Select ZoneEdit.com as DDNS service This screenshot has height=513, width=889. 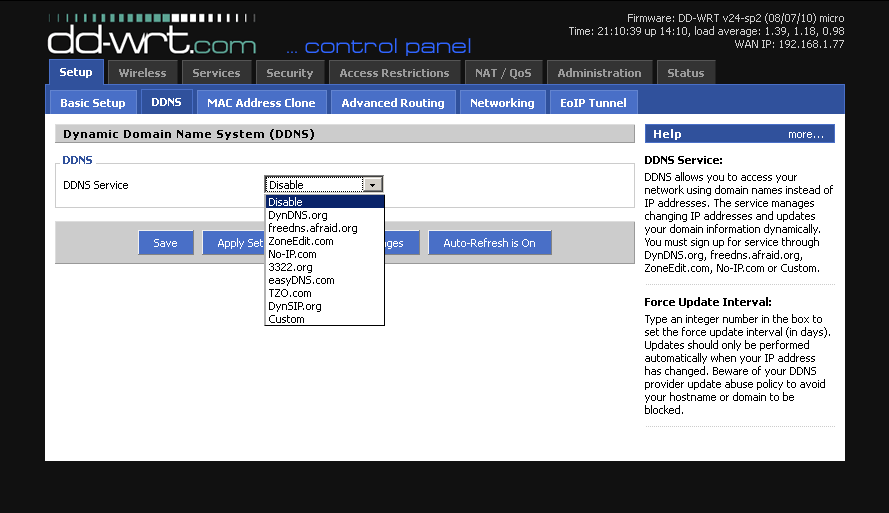(x=324, y=241)
